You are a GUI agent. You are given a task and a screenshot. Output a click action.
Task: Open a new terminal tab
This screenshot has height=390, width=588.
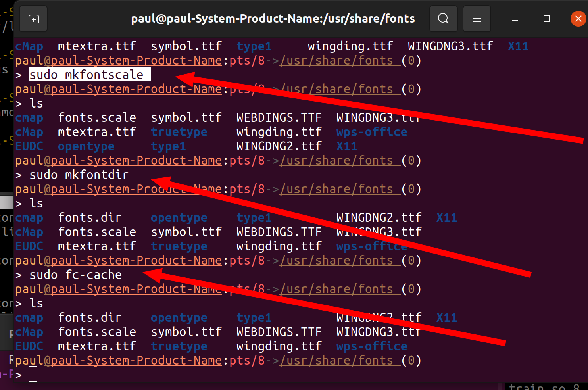pos(33,19)
